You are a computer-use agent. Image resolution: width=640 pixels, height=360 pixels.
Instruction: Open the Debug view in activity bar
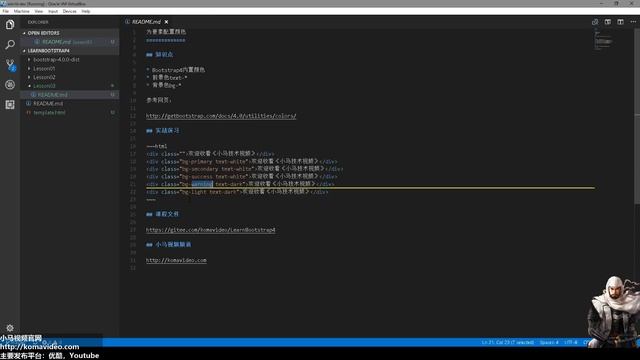pyautogui.click(x=10, y=84)
